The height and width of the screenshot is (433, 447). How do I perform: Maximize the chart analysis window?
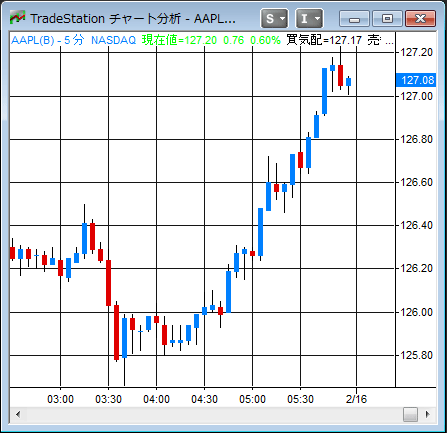pyautogui.click(x=387, y=18)
